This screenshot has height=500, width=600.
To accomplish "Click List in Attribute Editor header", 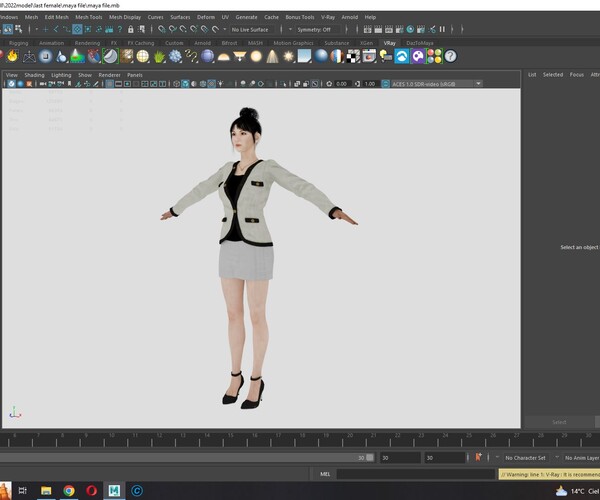I will pyautogui.click(x=532, y=75).
